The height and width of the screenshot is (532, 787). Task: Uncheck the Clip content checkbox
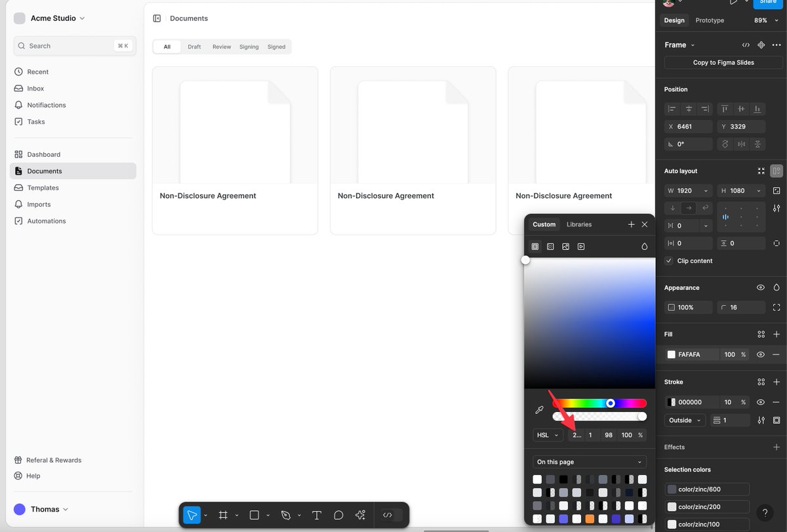click(668, 260)
